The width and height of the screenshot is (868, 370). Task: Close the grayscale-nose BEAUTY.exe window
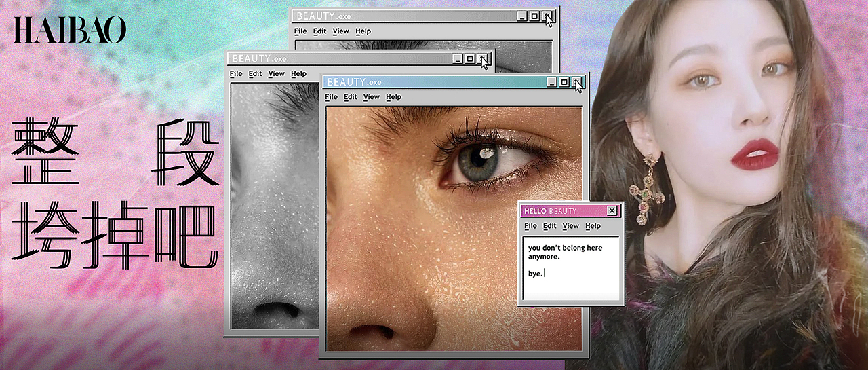[x=482, y=59]
